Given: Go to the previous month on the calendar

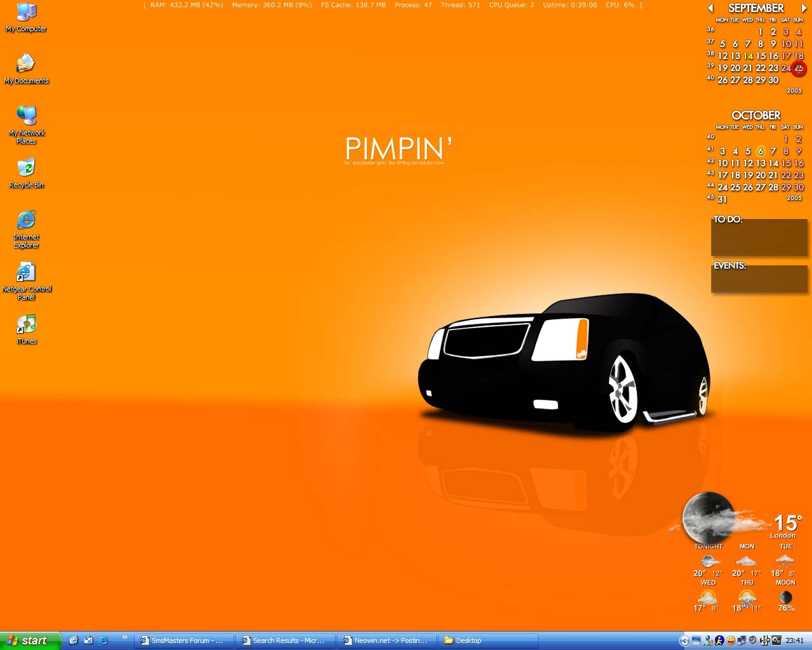Looking at the screenshot, I should [710, 8].
